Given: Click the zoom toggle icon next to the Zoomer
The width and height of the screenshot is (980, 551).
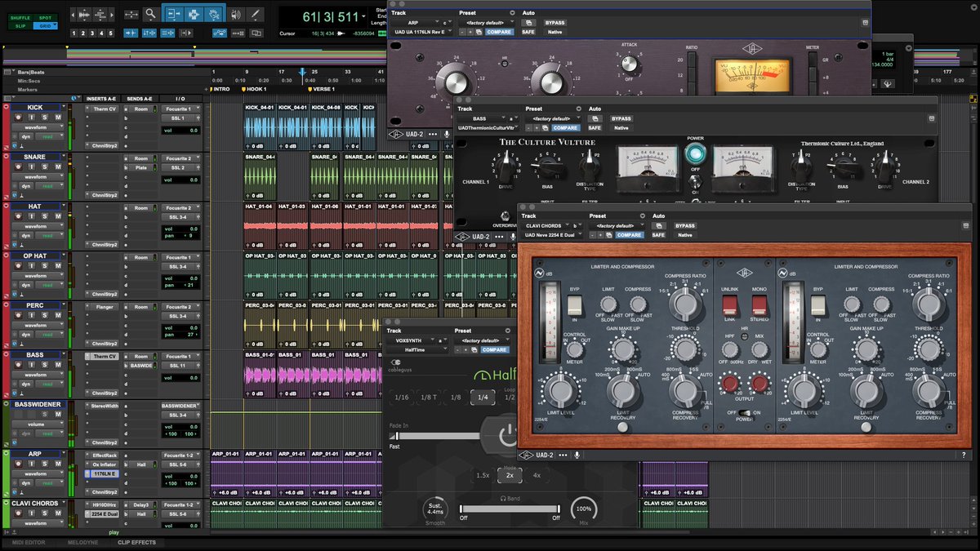Looking at the screenshot, I should point(131,15).
